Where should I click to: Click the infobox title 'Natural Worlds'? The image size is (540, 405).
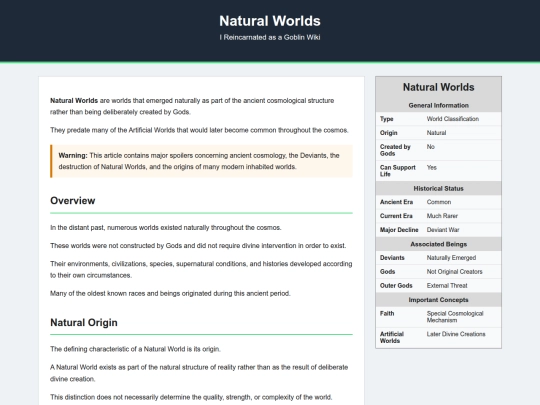pyautogui.click(x=438, y=87)
